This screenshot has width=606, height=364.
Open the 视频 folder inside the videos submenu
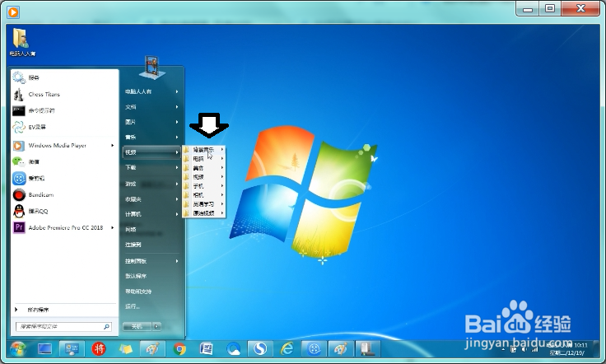(x=203, y=177)
